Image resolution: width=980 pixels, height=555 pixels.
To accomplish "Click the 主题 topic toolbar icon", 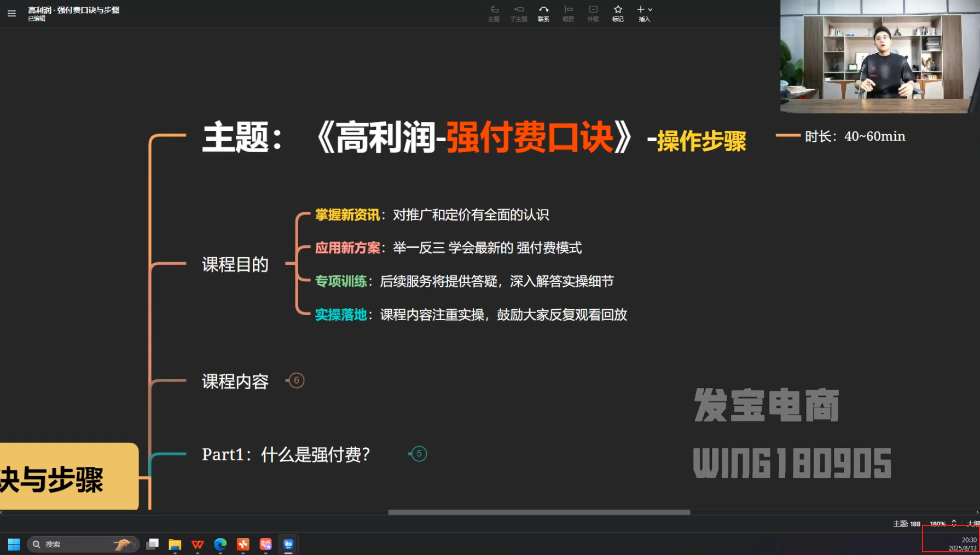I will tap(494, 13).
